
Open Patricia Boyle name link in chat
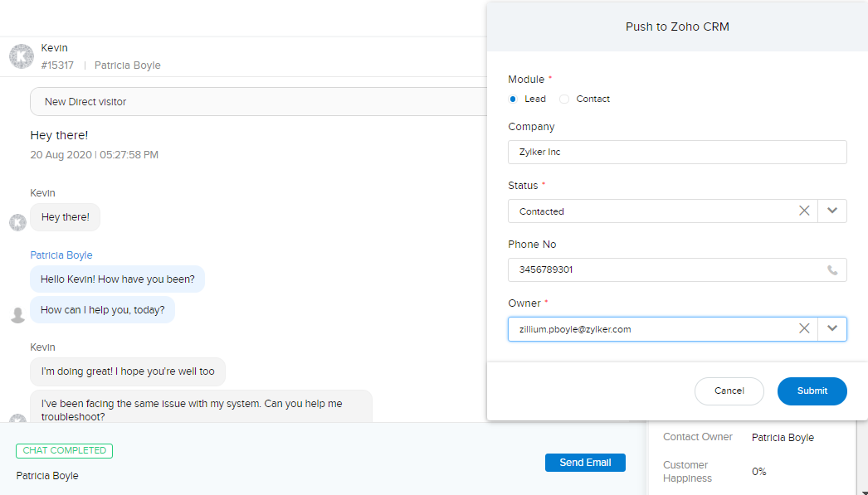coord(61,255)
